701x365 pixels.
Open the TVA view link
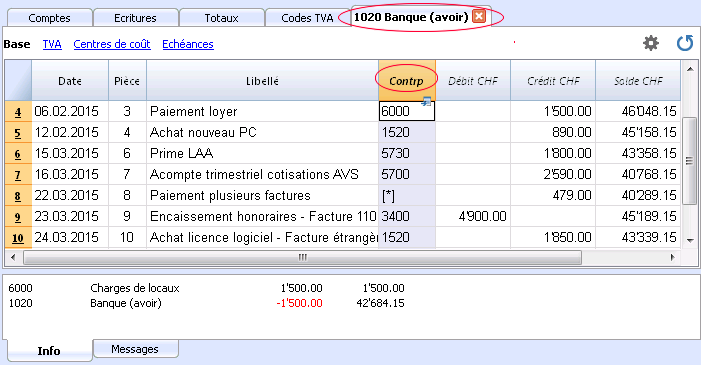pos(52,44)
